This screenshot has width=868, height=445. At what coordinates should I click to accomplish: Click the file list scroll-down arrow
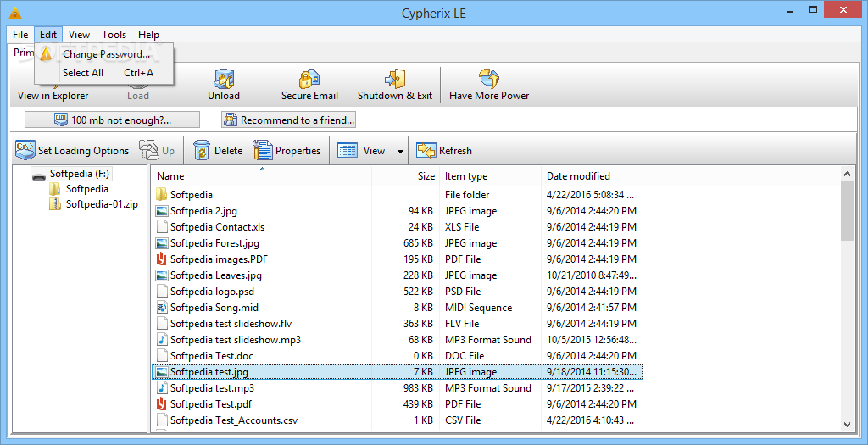coord(847,425)
